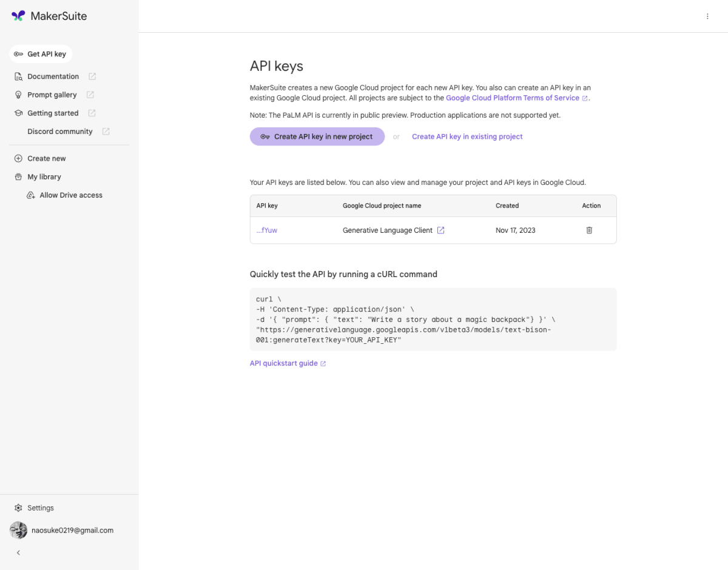Image resolution: width=728 pixels, height=570 pixels.
Task: Click the key icon beside Get API key
Action: pyautogui.click(x=18, y=54)
